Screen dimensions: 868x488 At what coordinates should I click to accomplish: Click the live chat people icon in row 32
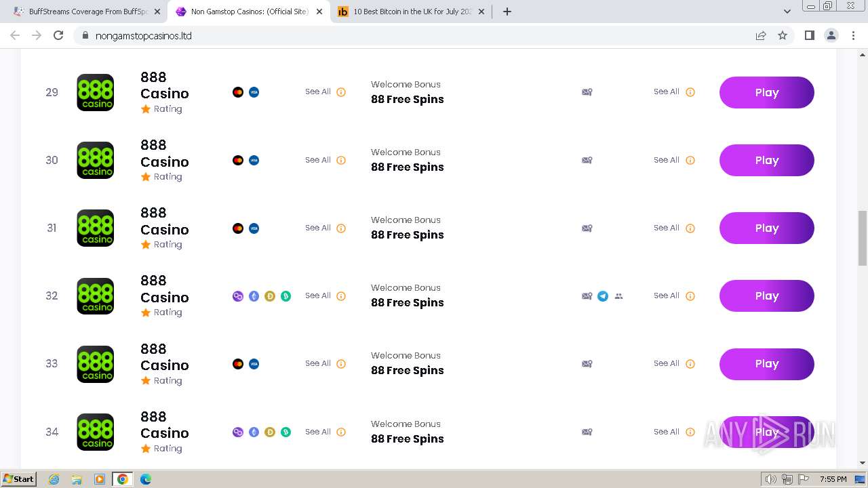pyautogui.click(x=618, y=296)
